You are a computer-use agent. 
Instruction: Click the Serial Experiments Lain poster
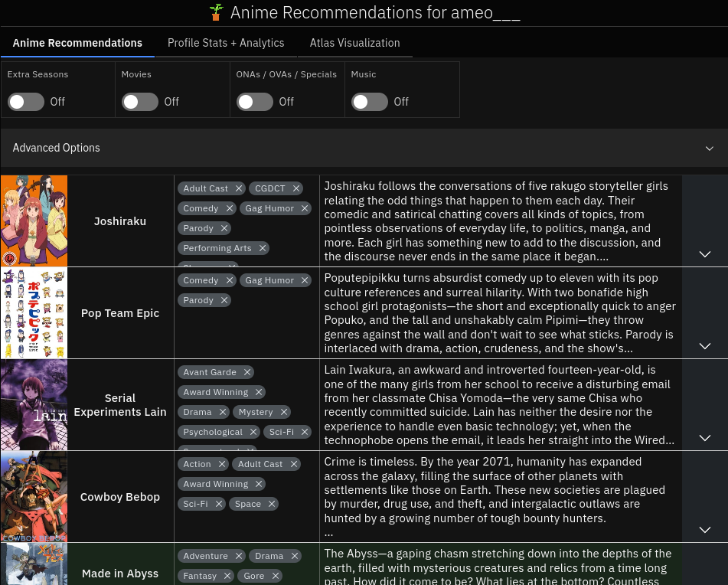click(x=34, y=405)
